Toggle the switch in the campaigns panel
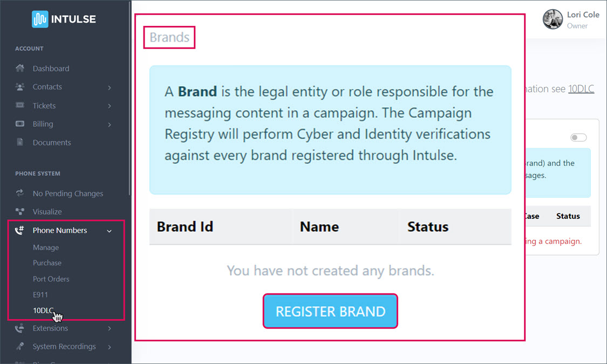This screenshot has width=607, height=364. pos(578,138)
